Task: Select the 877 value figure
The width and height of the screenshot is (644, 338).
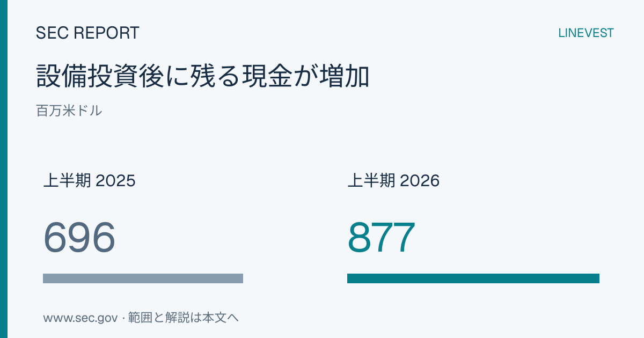Action: tap(382, 238)
